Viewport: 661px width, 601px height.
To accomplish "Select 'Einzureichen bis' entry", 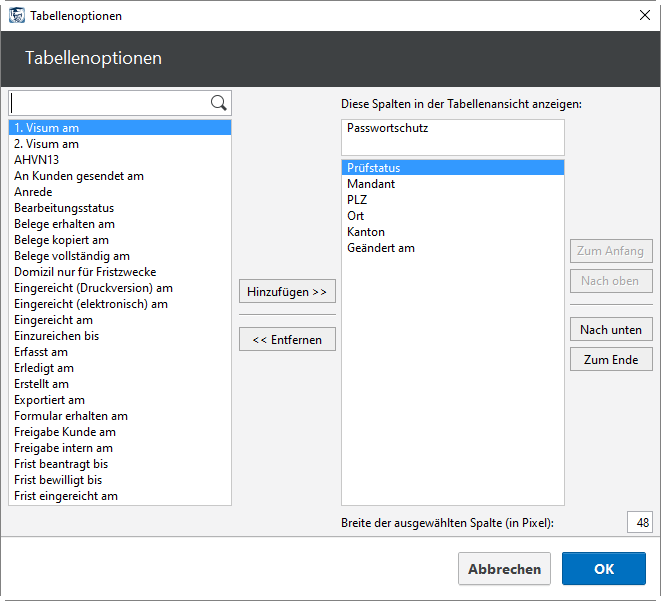I will click(120, 336).
